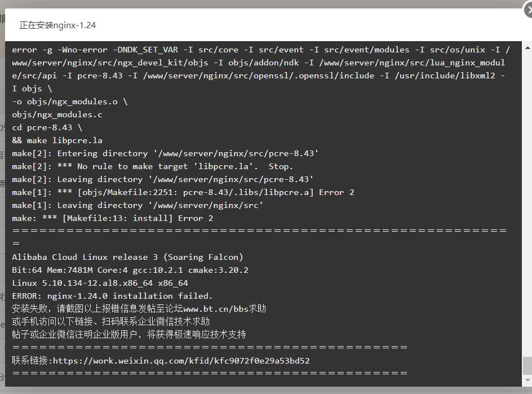Screen dimensions: 532x394
Task: Click the log scrollbar thumb
Action: pos(527,365)
